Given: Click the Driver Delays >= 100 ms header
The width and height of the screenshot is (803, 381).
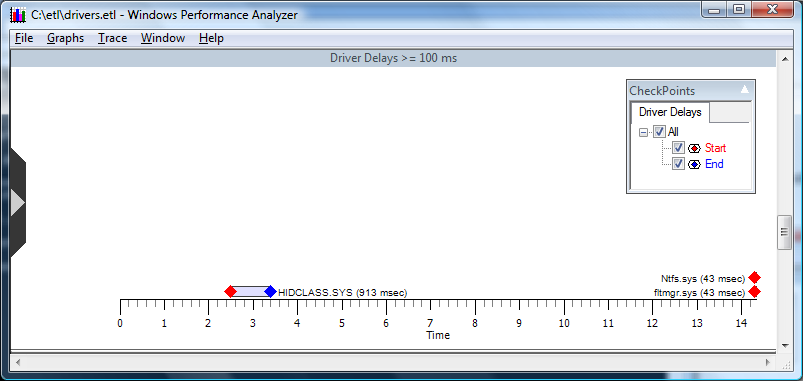Looking at the screenshot, I should click(x=393, y=58).
